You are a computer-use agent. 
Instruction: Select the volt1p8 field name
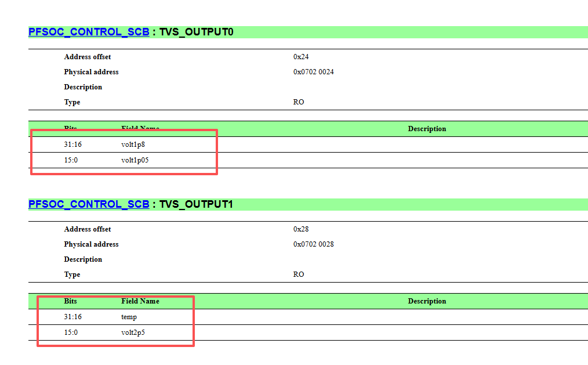[133, 144]
